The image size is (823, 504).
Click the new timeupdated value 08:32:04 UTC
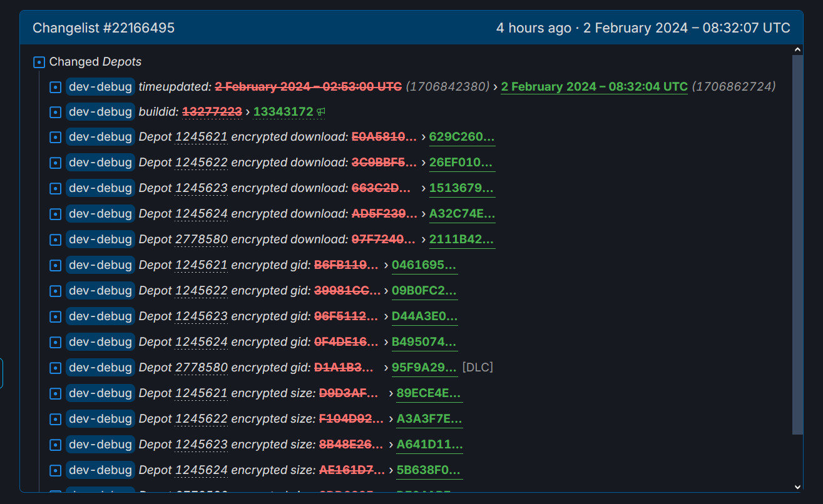pyautogui.click(x=595, y=87)
